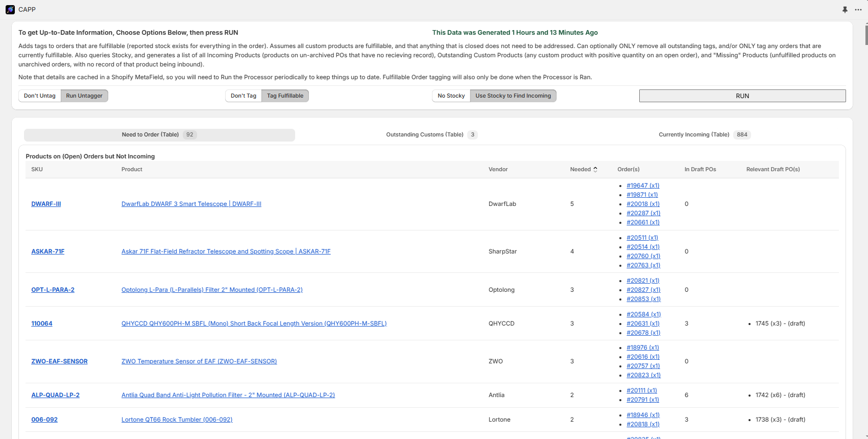Open order #20821 (x1)
Screen dimensions: 868x439
pos(643,281)
